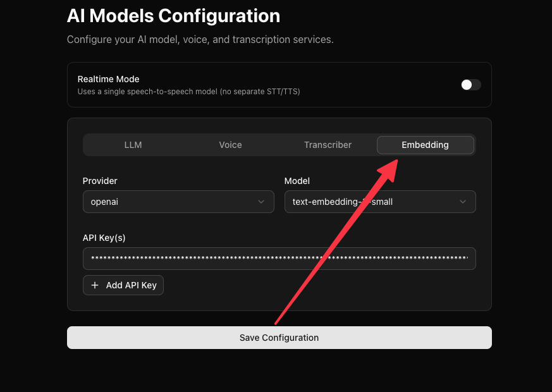Select the Embedding tab

click(426, 145)
